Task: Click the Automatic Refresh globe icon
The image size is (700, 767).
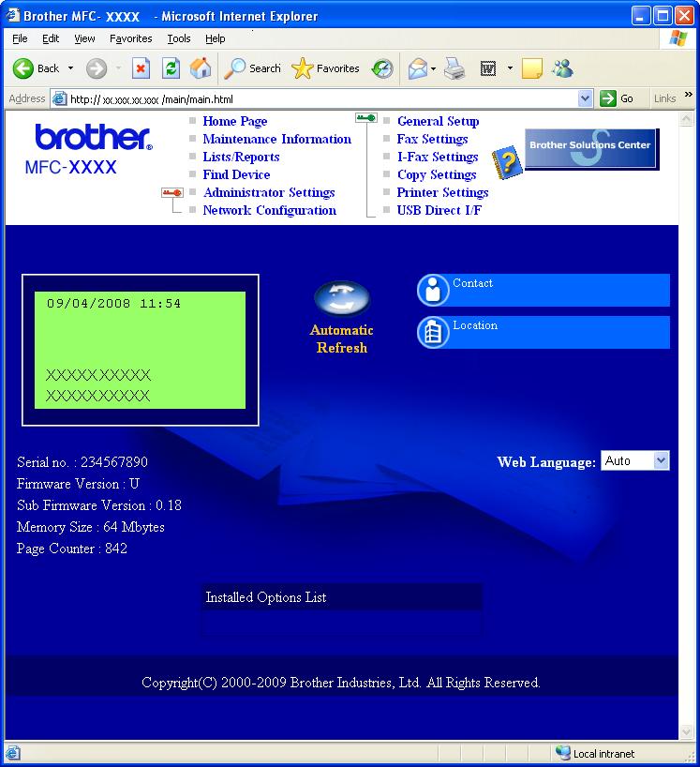Action: 342,298
